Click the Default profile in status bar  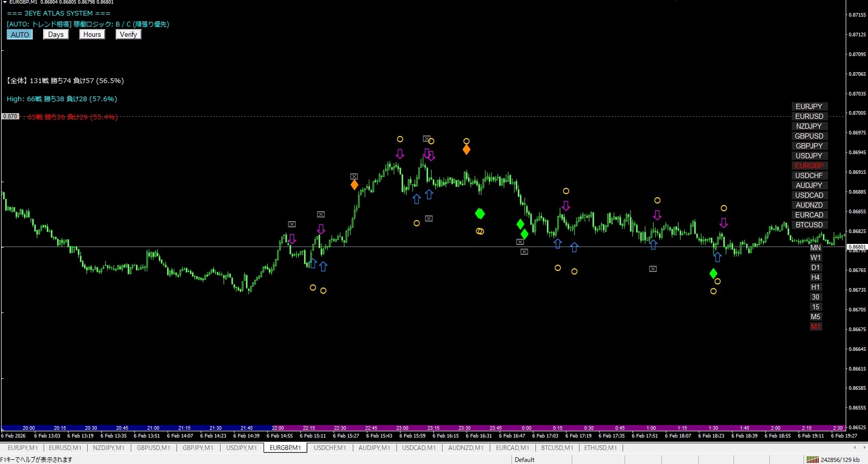point(525,459)
